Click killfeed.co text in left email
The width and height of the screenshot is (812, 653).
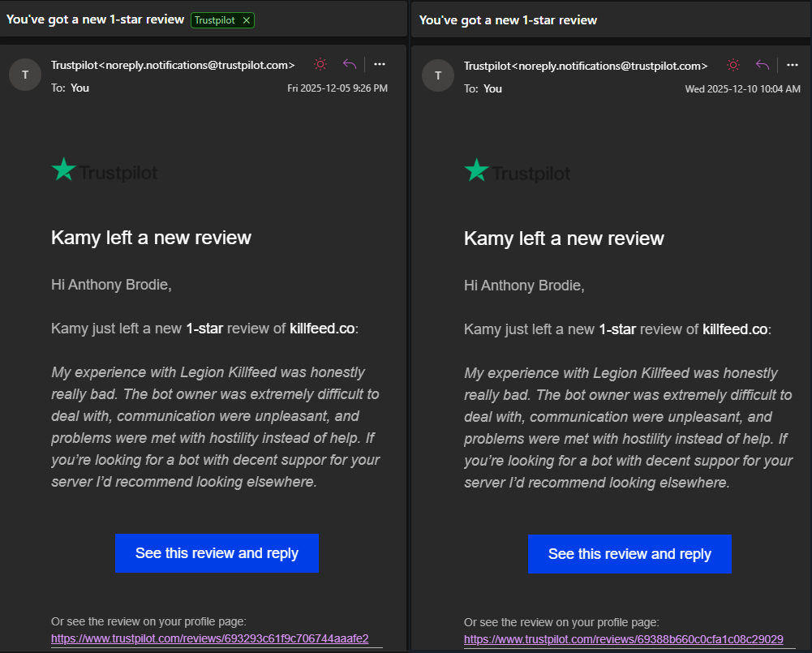click(x=322, y=329)
